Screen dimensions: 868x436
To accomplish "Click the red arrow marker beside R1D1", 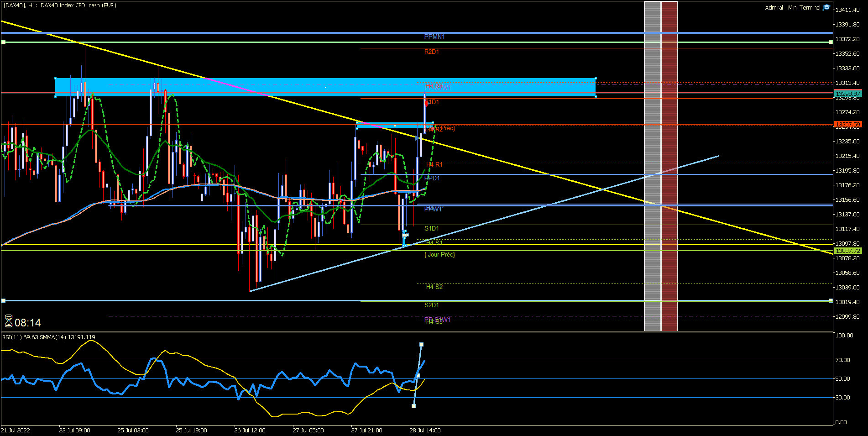I will coord(426,103).
